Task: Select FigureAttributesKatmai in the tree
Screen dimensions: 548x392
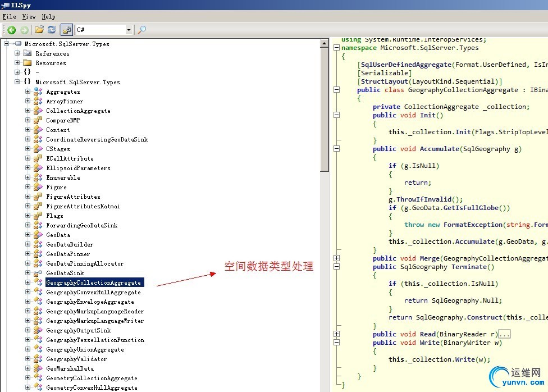Action: coord(83,206)
